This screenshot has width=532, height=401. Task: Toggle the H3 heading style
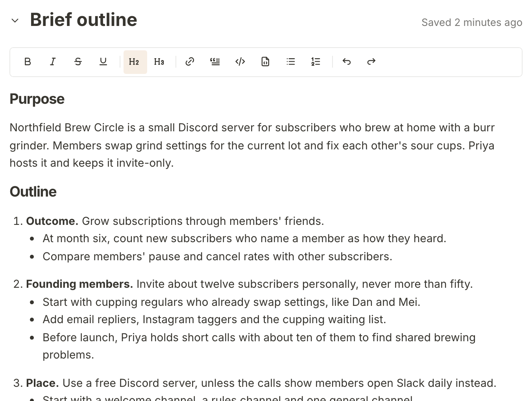tap(159, 62)
